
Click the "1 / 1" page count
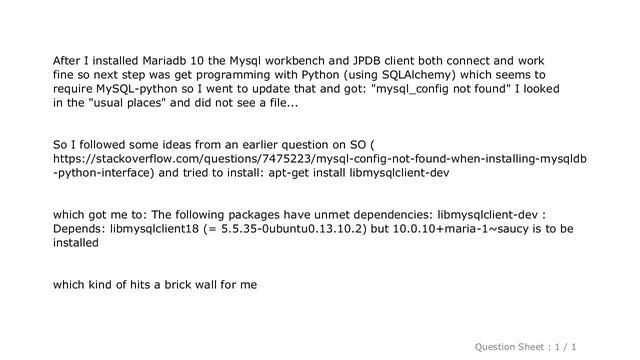pyautogui.click(x=565, y=347)
